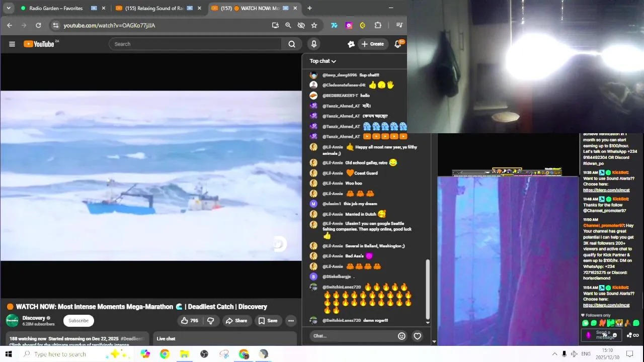
Task: Open the Kick chat emote button in message box
Action: point(614,335)
